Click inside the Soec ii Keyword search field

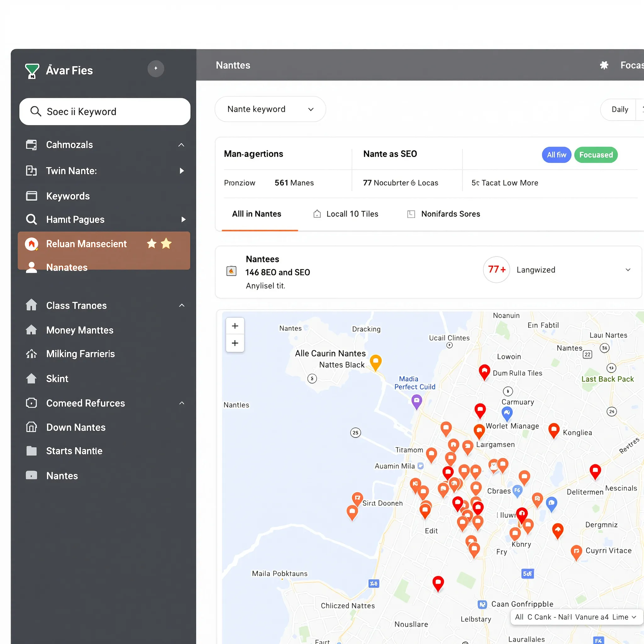point(104,112)
